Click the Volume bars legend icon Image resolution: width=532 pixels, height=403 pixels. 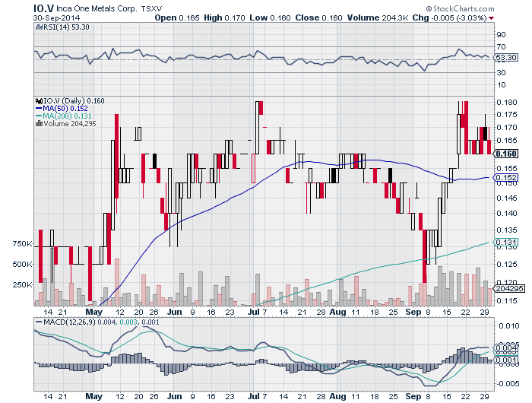[x=39, y=124]
